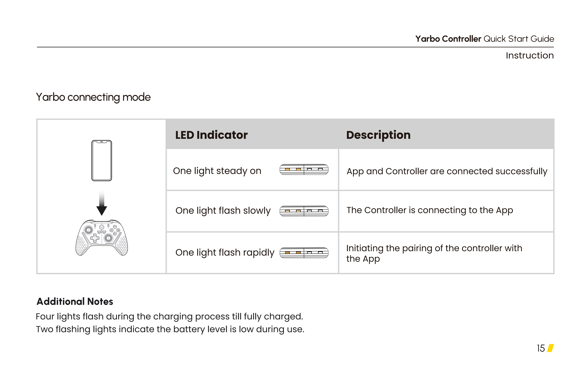Select the "One light flash rapidly" label
Screen dimensions: 588x376
tap(225, 253)
